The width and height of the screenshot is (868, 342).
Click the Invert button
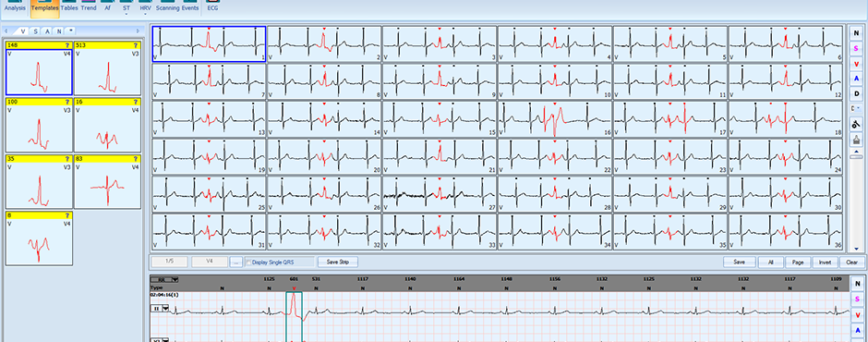tap(825, 263)
